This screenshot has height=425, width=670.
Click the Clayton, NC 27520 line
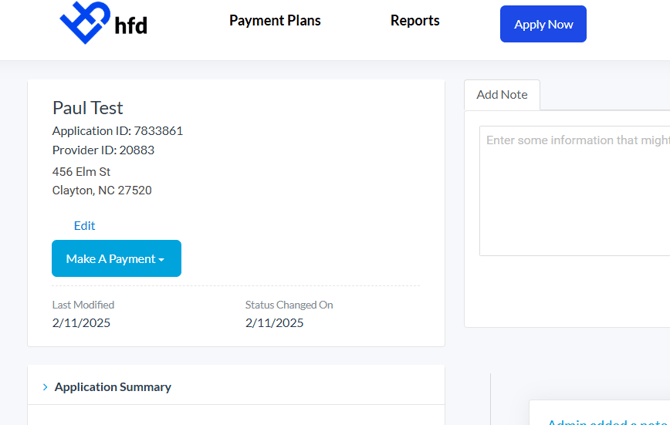coord(102,190)
